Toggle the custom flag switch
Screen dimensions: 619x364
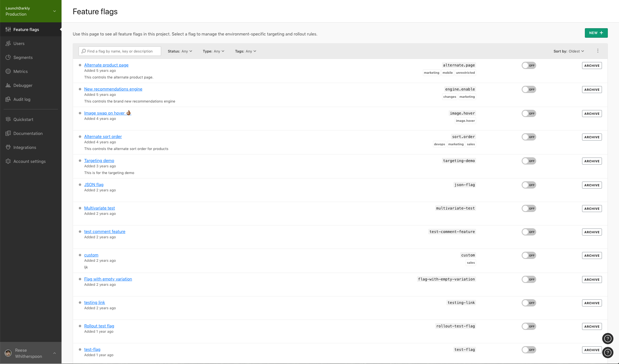point(529,255)
